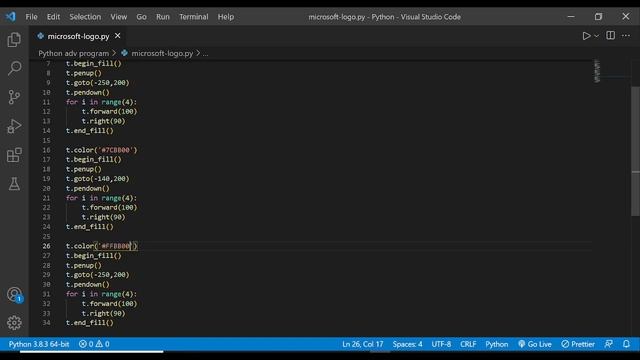Open the editor More Actions ellipsis
This screenshot has height=360, width=640.
(625, 36)
